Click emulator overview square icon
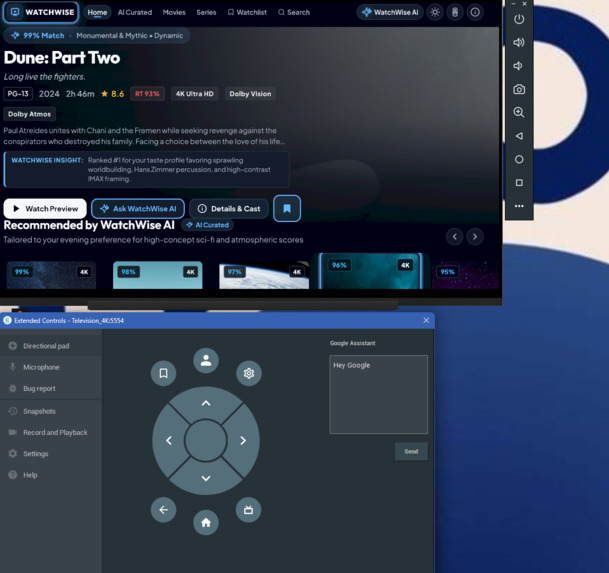Screen dimensions: 609x573 click(x=519, y=183)
